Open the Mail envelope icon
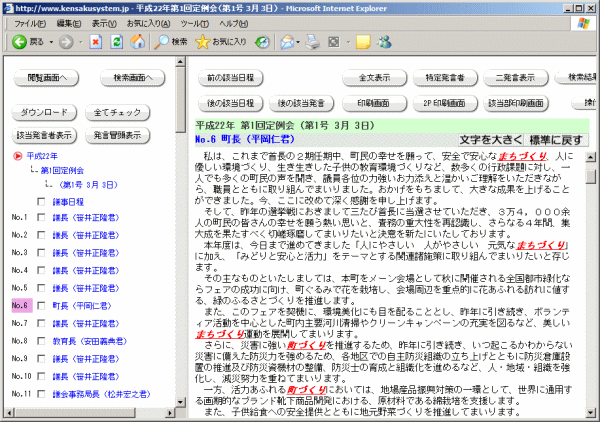The image size is (600, 422). coord(287,42)
